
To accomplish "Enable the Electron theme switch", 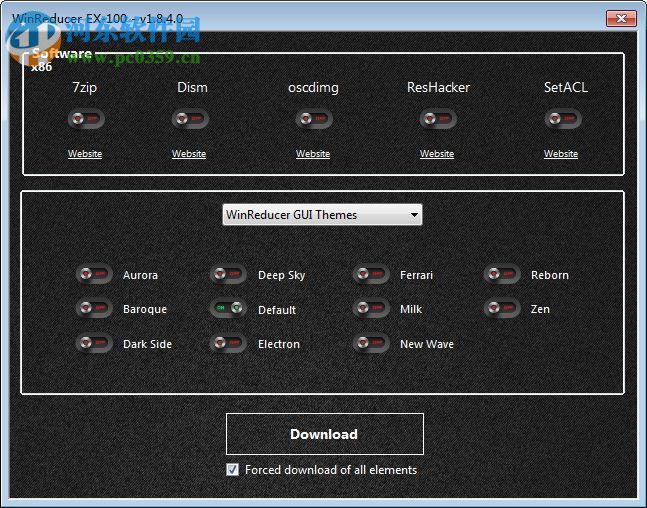I will click(x=228, y=343).
